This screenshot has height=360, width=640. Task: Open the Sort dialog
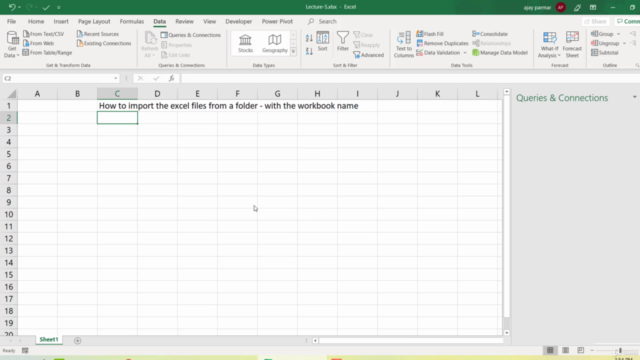pyautogui.click(x=322, y=41)
